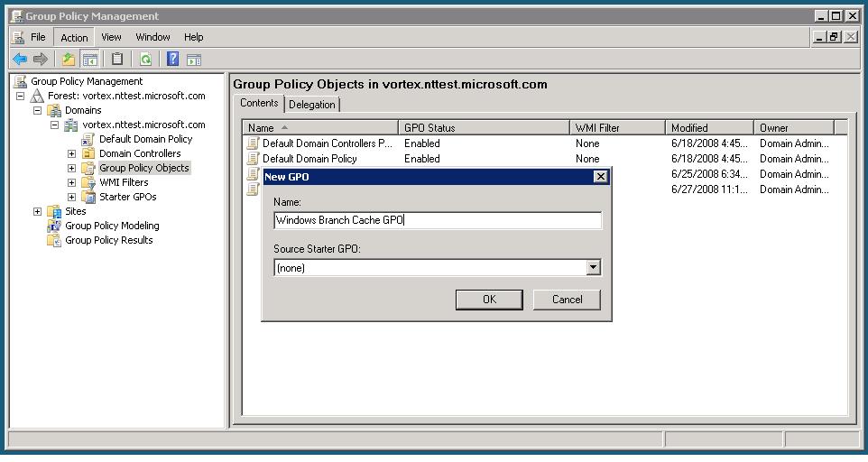Click scroll icon of Default Domain Controllers Policy row
Image resolution: width=868 pixels, height=462 pixels.
click(253, 143)
